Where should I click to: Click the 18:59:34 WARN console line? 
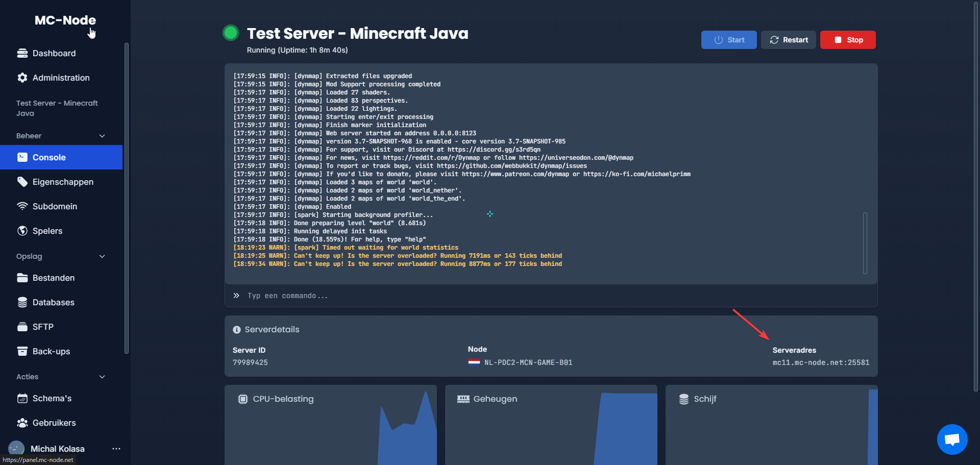tap(398, 264)
